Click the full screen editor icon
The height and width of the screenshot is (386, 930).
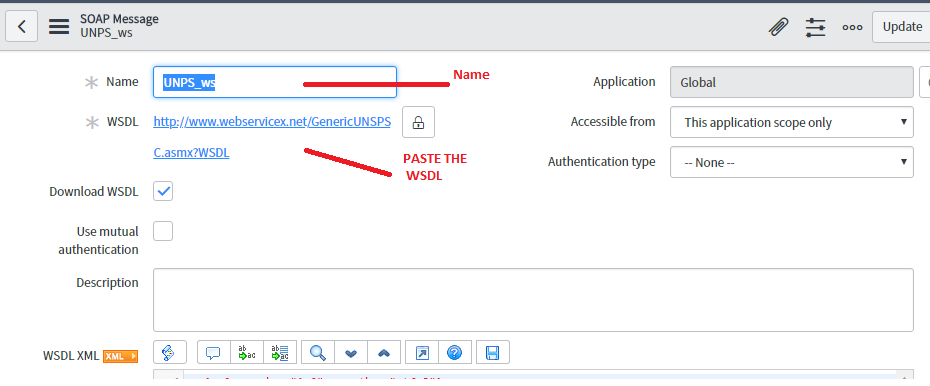coord(422,352)
